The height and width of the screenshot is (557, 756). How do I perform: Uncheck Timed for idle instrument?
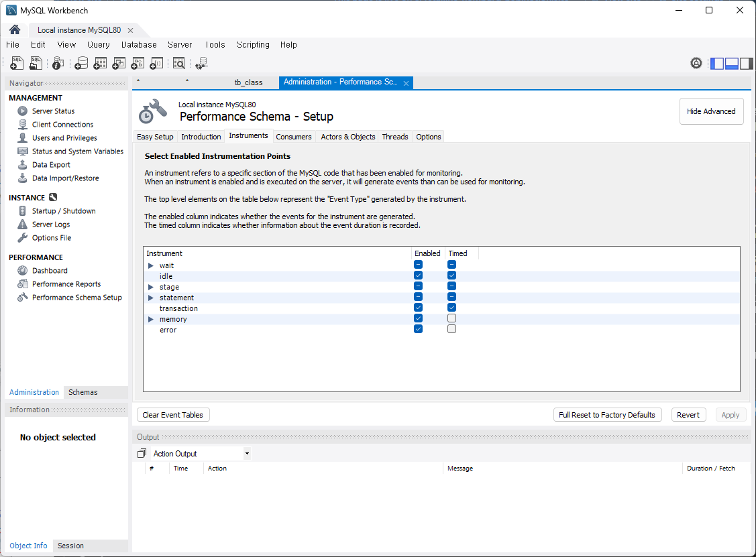click(451, 275)
